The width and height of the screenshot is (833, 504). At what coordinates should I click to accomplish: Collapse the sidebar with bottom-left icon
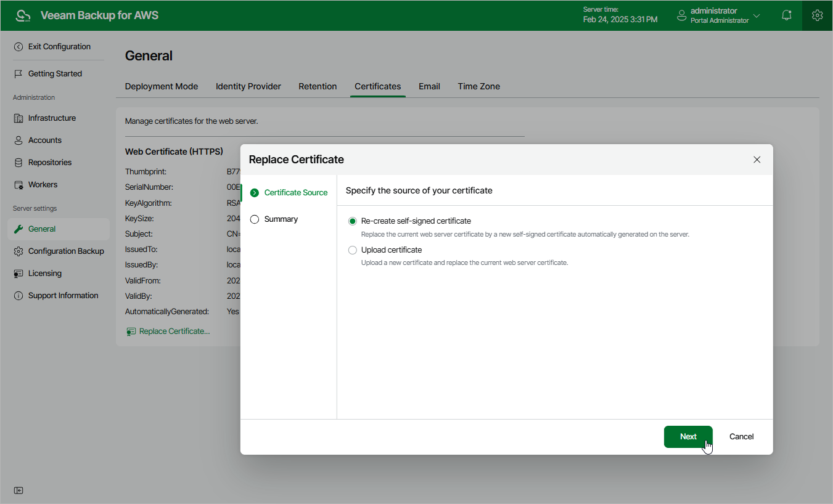(x=19, y=490)
